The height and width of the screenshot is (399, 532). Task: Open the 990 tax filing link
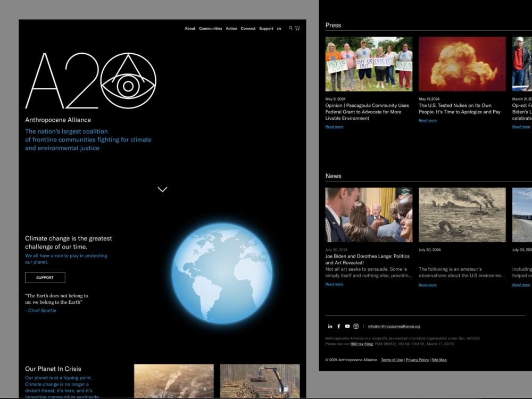pos(361,344)
